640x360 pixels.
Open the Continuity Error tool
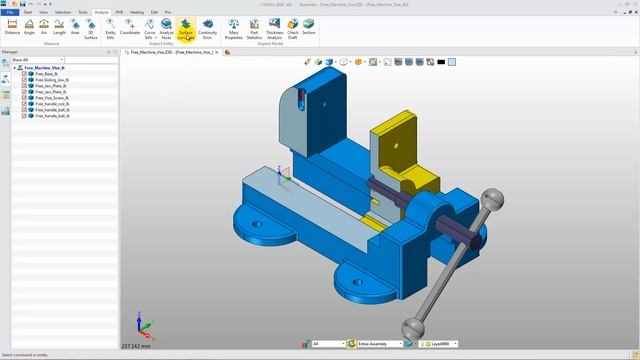coord(207,29)
